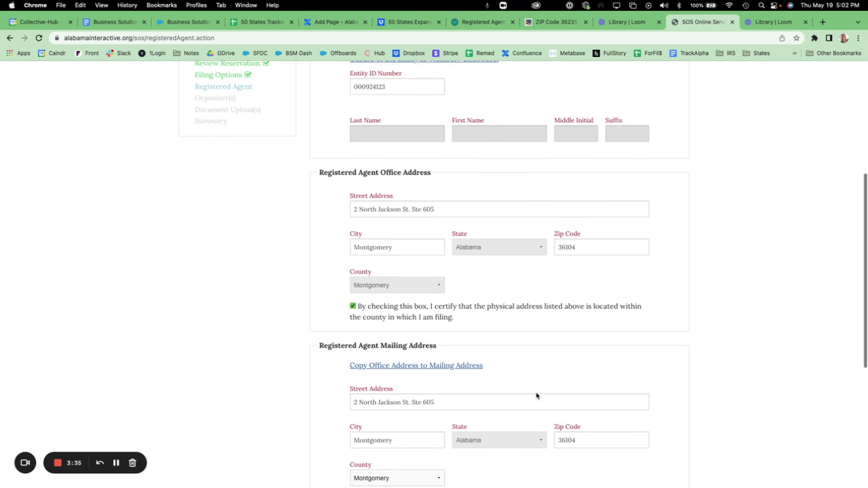Viewport: 868px width, 488px height.
Task: Open the Metabase bookmark
Action: (567, 53)
